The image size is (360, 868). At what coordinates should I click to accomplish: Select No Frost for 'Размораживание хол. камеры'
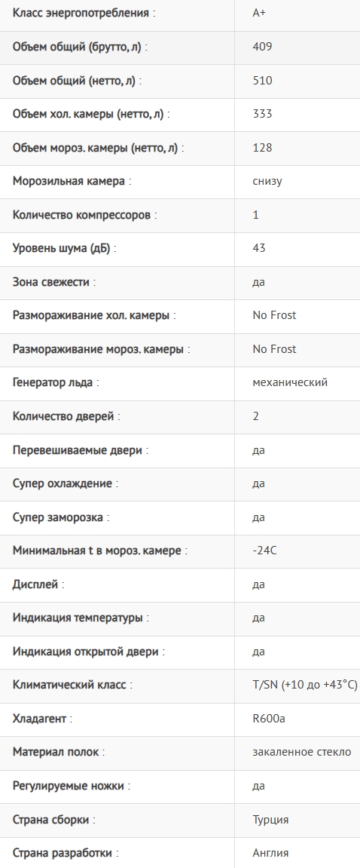[x=274, y=315]
